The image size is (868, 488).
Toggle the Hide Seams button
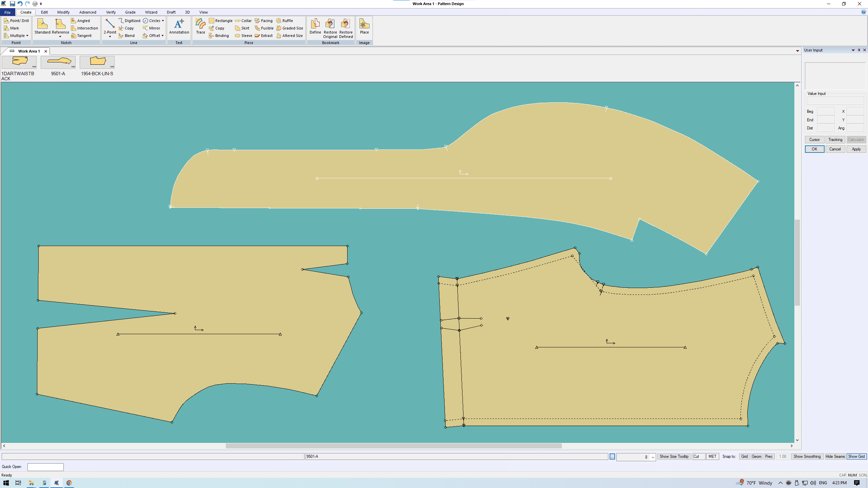click(835, 456)
